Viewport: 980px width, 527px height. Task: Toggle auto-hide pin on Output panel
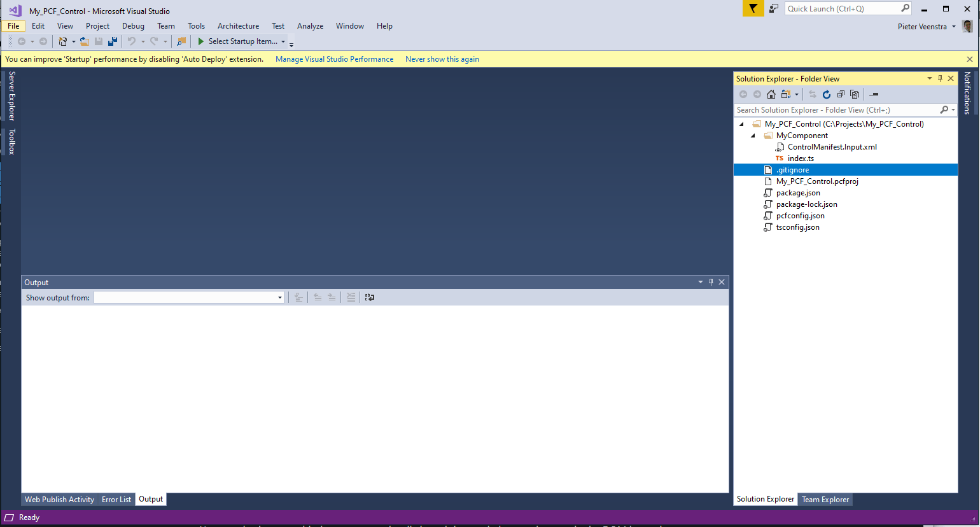[711, 282]
